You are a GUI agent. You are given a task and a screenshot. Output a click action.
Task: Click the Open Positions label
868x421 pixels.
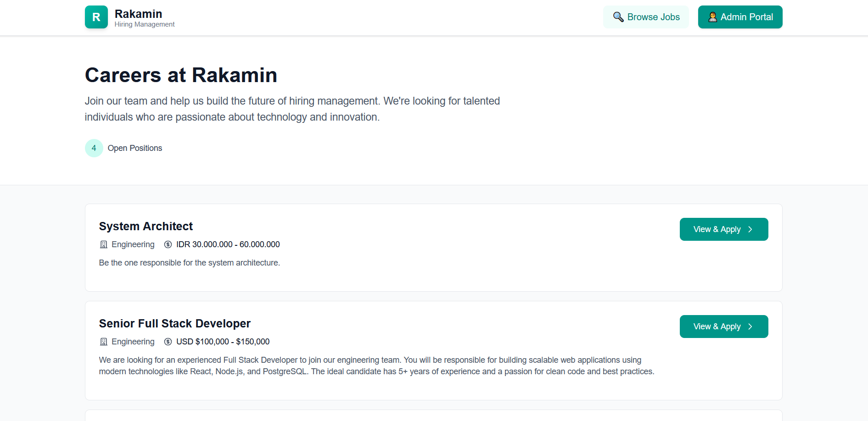pyautogui.click(x=134, y=148)
